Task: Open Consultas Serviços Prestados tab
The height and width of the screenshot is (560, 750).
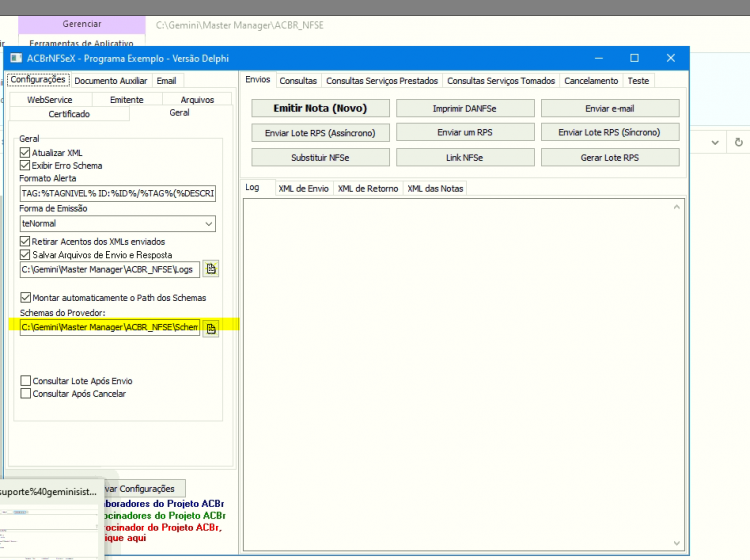Action: pos(382,81)
